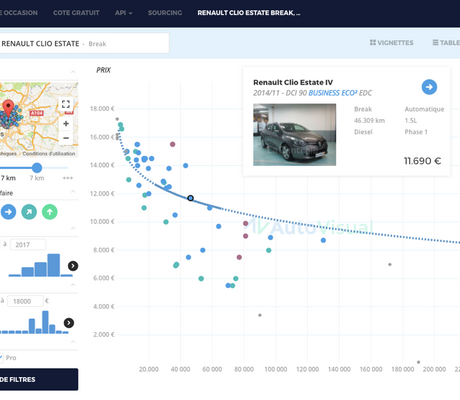460x400 pixels.
Task: Click the blue point at 130 000 km
Action: (323, 240)
